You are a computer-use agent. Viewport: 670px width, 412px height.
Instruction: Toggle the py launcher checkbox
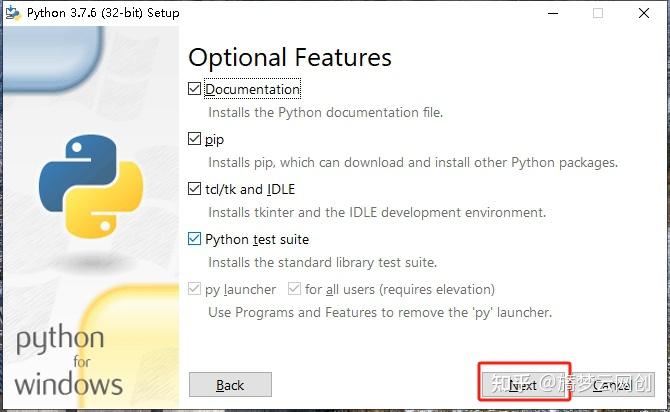194,289
